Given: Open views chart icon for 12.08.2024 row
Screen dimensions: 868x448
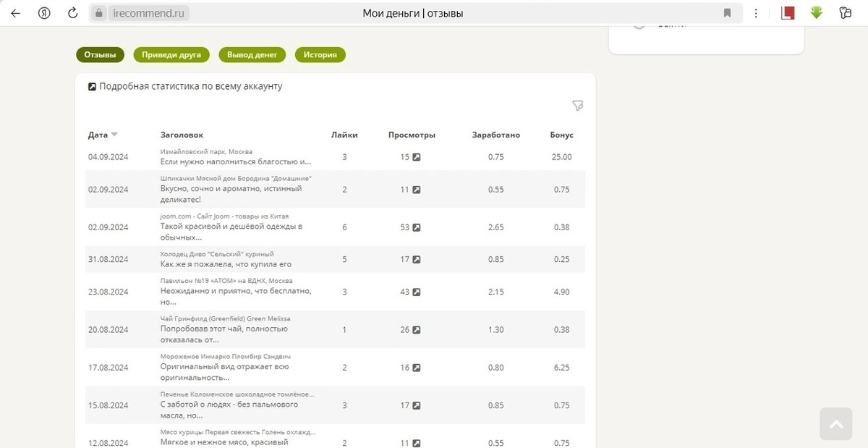Looking at the screenshot, I should [417, 443].
